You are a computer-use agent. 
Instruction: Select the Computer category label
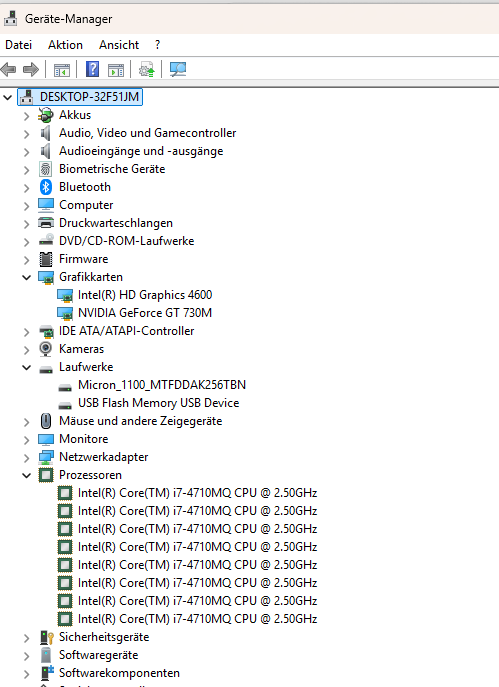(x=86, y=205)
